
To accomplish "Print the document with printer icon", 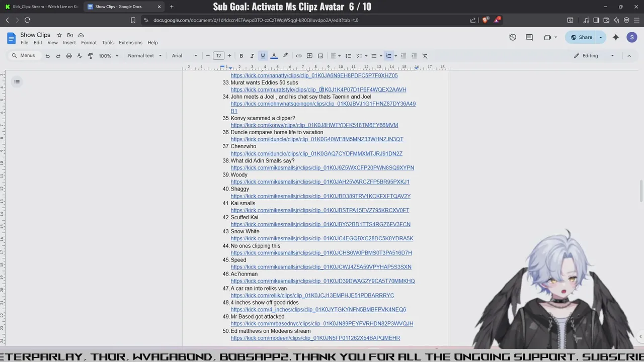I will [69, 56].
